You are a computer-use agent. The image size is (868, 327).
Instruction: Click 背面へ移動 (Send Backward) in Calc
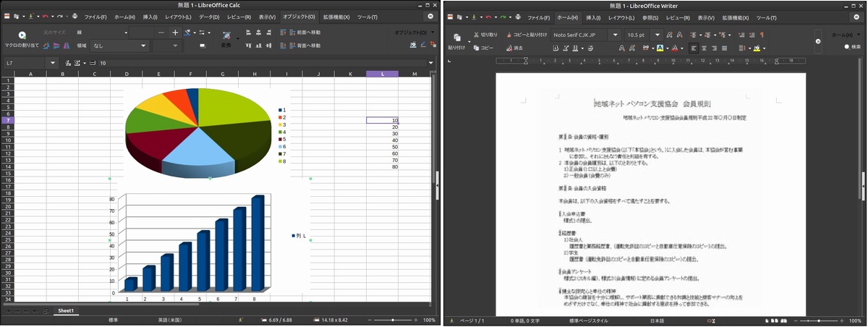click(x=303, y=46)
